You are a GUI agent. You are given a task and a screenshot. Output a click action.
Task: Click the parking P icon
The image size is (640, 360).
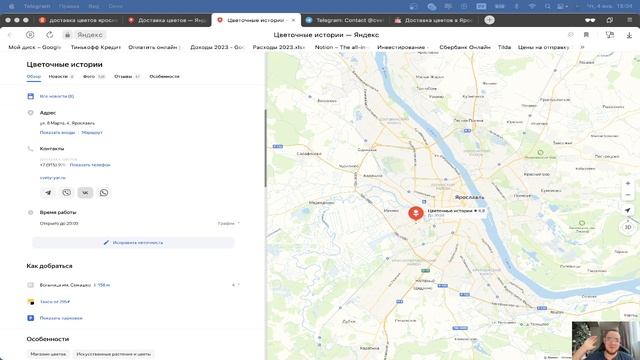[x=31, y=318]
